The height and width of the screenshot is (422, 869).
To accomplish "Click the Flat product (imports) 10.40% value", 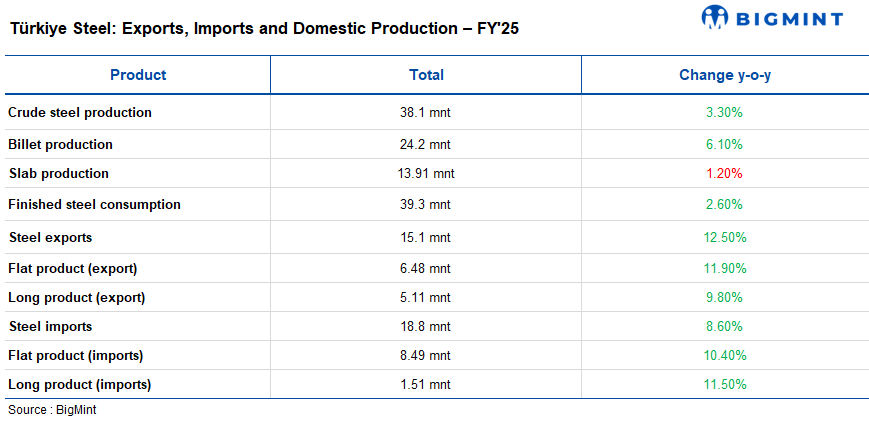I will pyautogui.click(x=724, y=356).
